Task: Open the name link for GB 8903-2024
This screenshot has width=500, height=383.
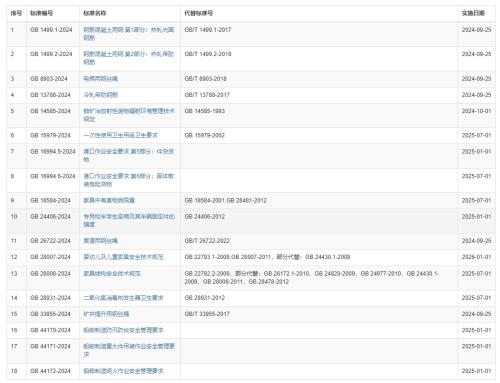Action: click(100, 79)
